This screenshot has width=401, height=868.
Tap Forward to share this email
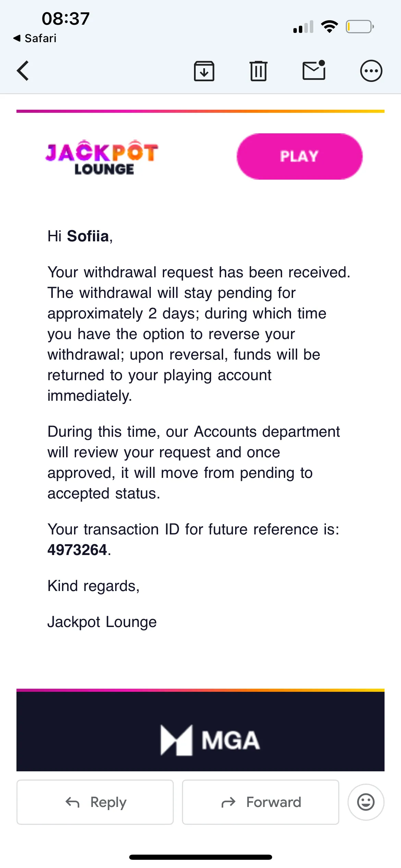[x=260, y=802]
